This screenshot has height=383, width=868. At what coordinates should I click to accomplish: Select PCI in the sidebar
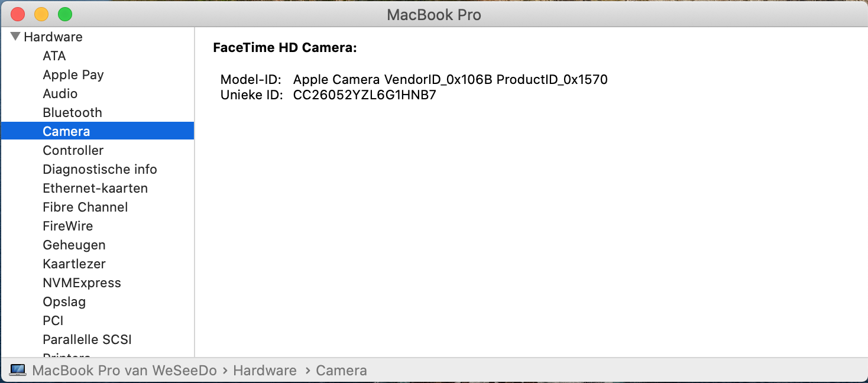(53, 321)
